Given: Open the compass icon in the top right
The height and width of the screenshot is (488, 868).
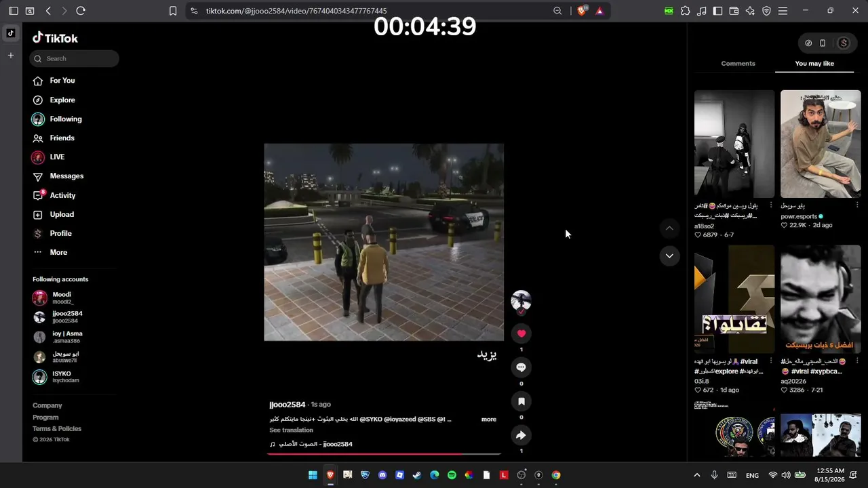Looking at the screenshot, I should coord(808,43).
